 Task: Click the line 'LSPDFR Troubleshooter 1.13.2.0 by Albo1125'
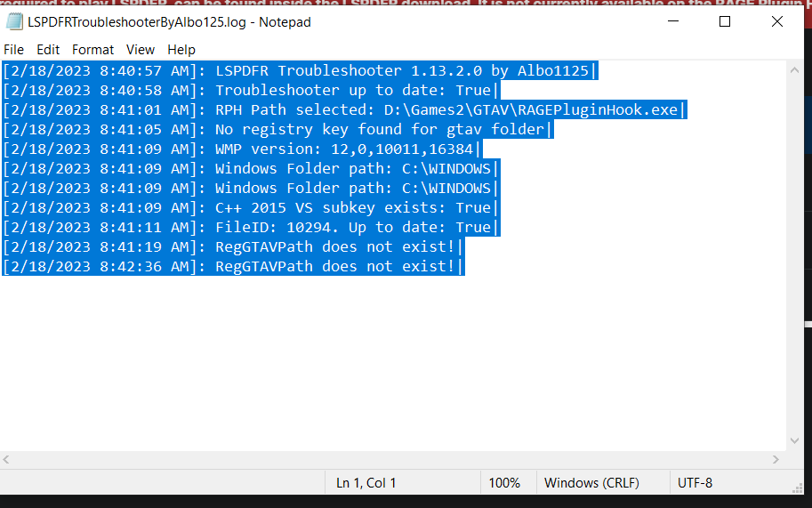click(301, 70)
